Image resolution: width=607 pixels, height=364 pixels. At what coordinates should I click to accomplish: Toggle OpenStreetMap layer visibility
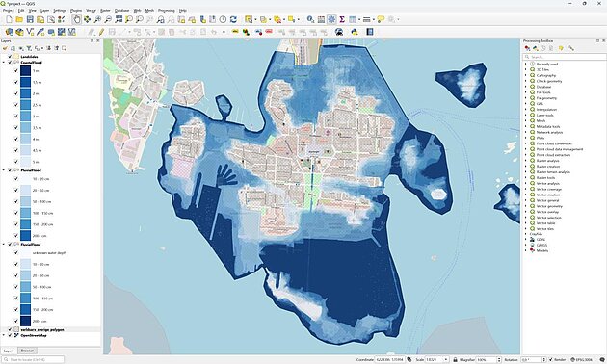coord(10,335)
